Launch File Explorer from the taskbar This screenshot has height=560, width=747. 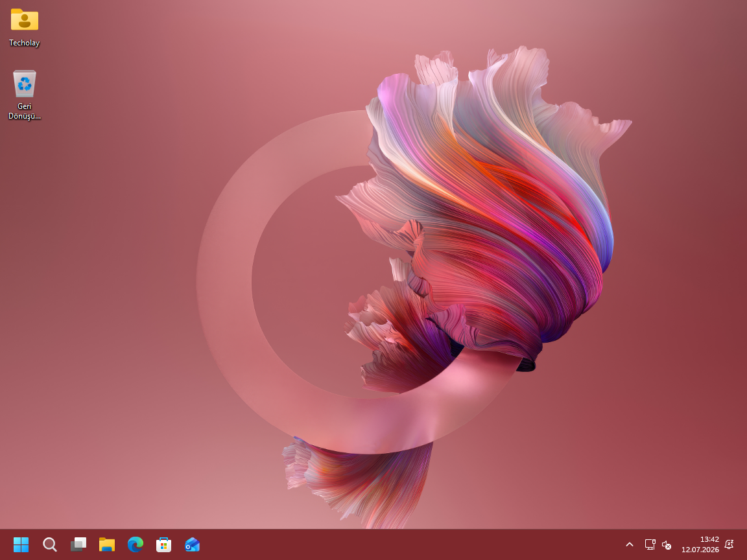(107, 544)
